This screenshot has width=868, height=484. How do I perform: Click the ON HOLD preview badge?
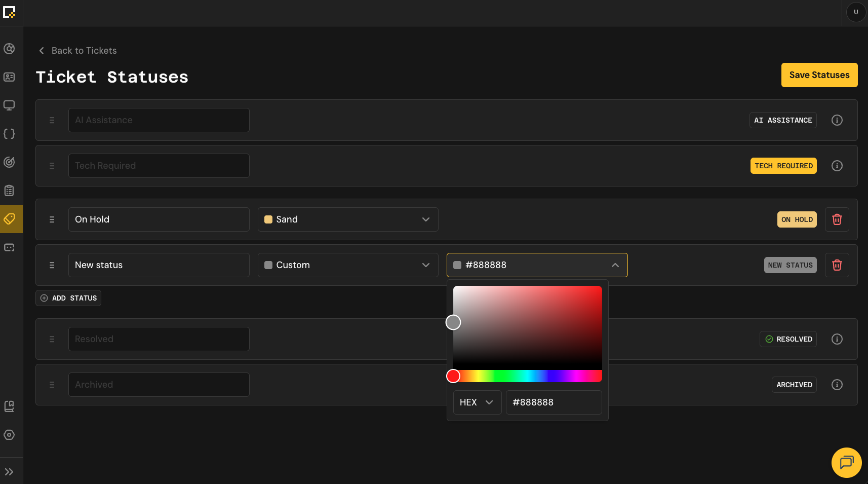(797, 219)
